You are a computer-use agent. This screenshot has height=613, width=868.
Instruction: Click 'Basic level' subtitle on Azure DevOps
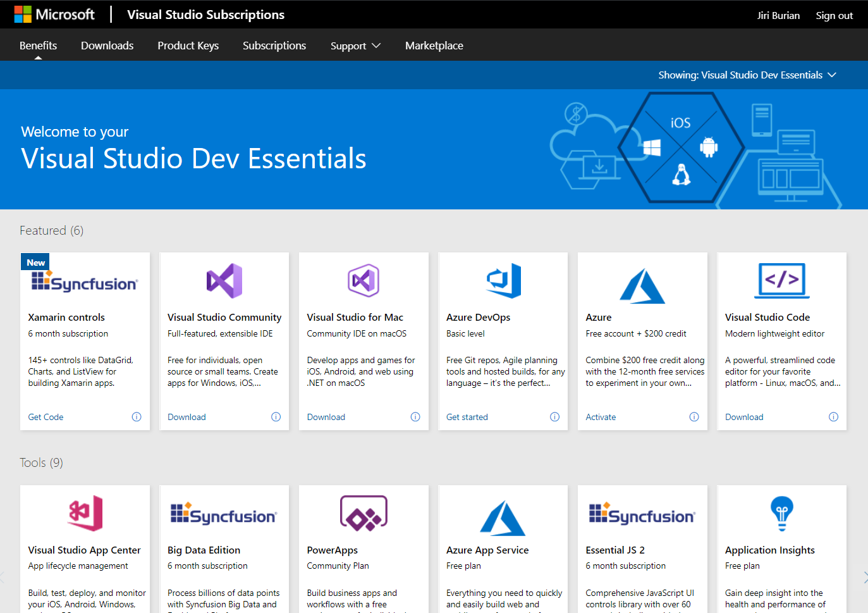[465, 333]
